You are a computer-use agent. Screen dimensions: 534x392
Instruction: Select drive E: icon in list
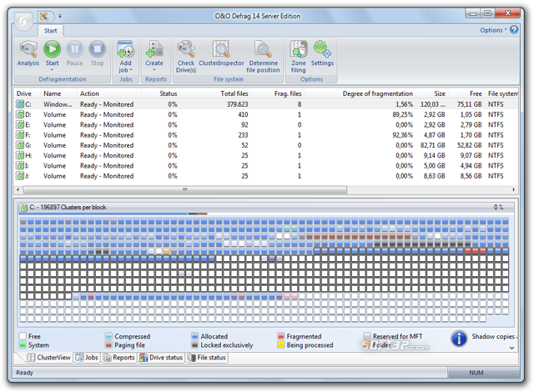tap(20, 124)
